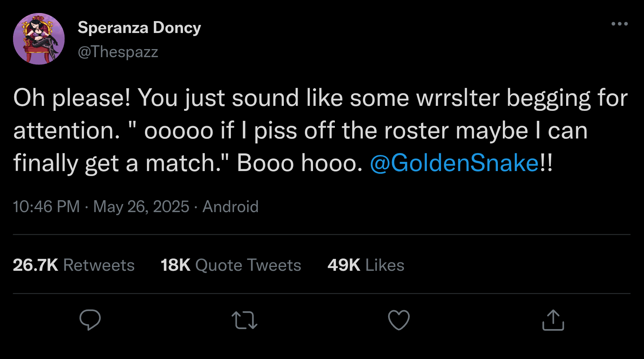Click the misspelled word "wrrslter" in tweet
Screen dimensions: 644x359
(458, 98)
